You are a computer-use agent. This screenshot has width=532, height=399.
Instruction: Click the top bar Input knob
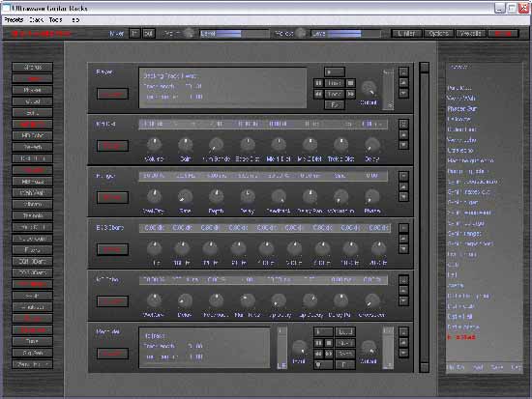click(189, 33)
